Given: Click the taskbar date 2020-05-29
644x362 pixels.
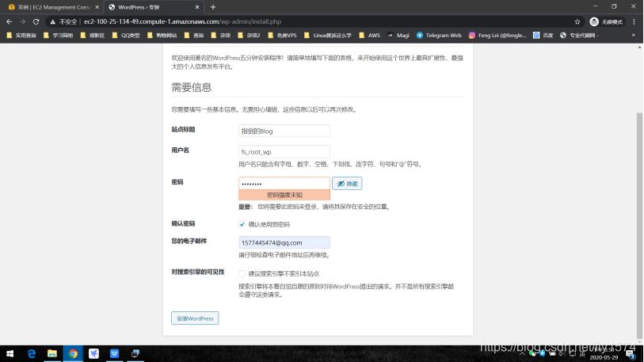Looking at the screenshot, I should point(604,357).
